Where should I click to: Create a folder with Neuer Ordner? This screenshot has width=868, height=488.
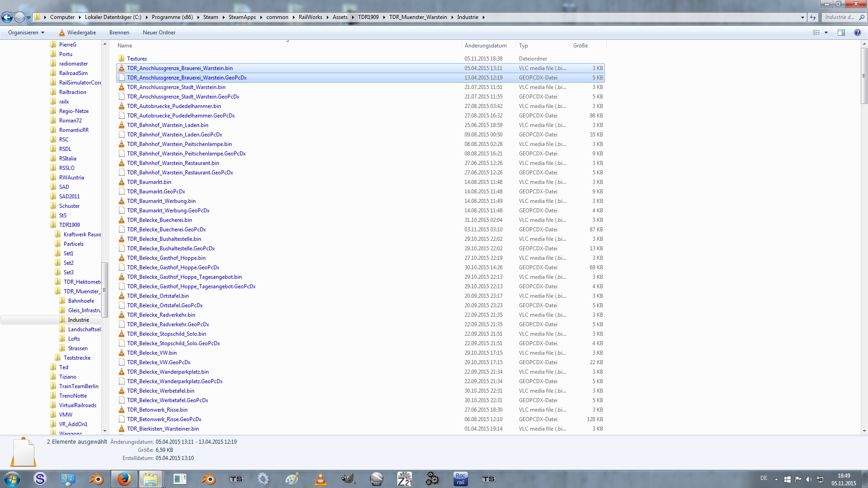[x=159, y=33]
